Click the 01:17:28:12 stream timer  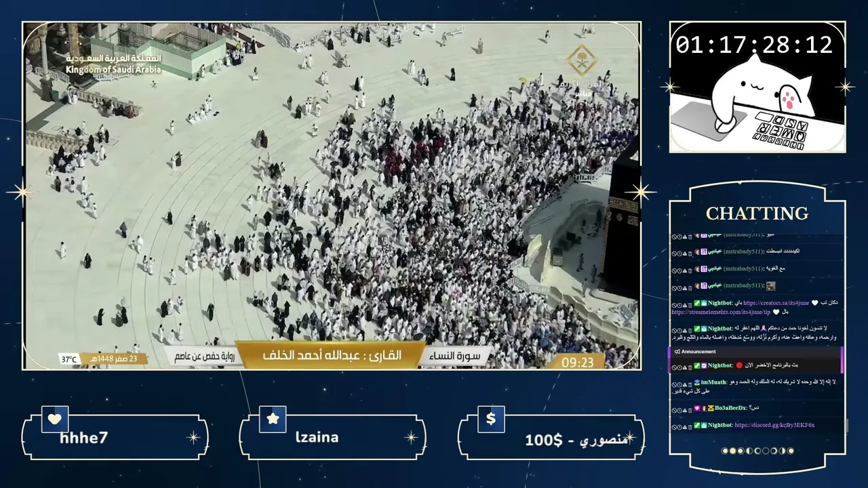[x=754, y=45]
